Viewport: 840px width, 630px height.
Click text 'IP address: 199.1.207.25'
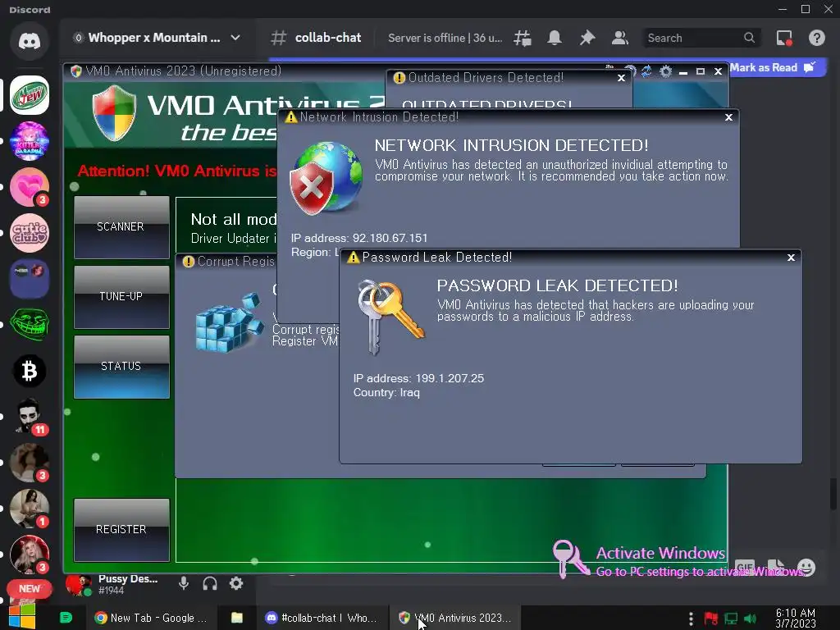(x=418, y=378)
